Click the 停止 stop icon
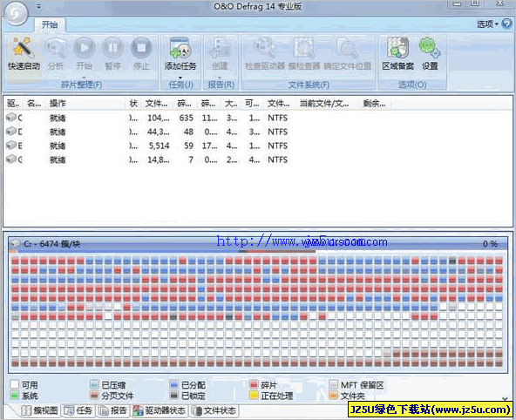 click(x=141, y=48)
